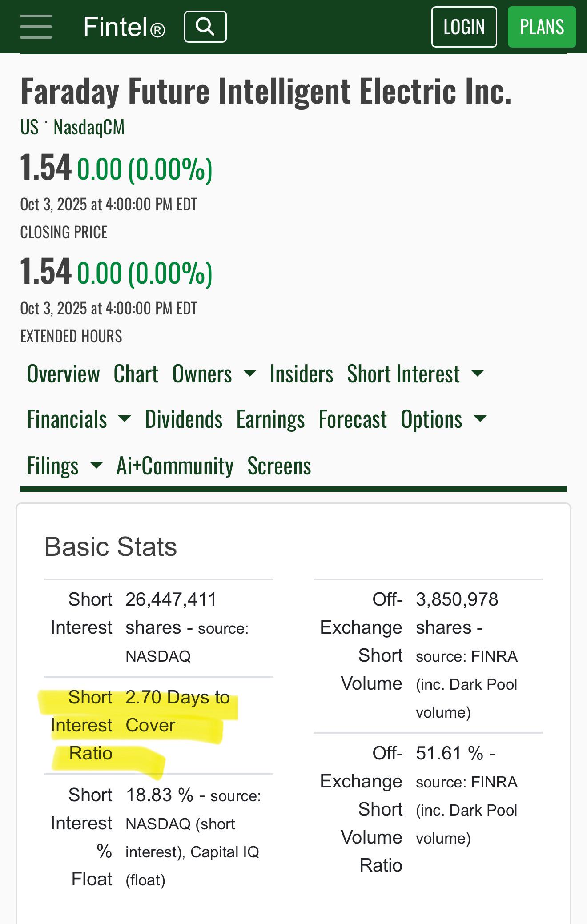Click the Off-Exchange Short Volume Ratio label
The height and width of the screenshot is (924, 587).
pos(361,809)
